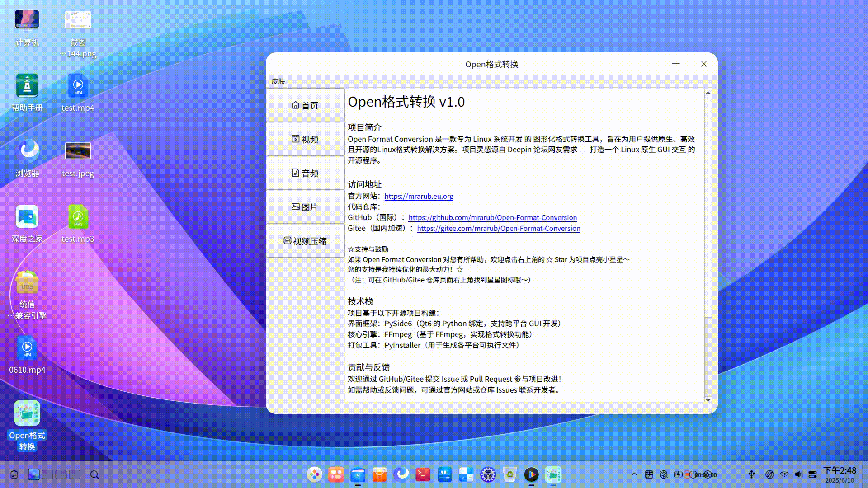Click the scrollbar down arrow in Open格式转换
This screenshot has height=488, width=868.
(708, 400)
